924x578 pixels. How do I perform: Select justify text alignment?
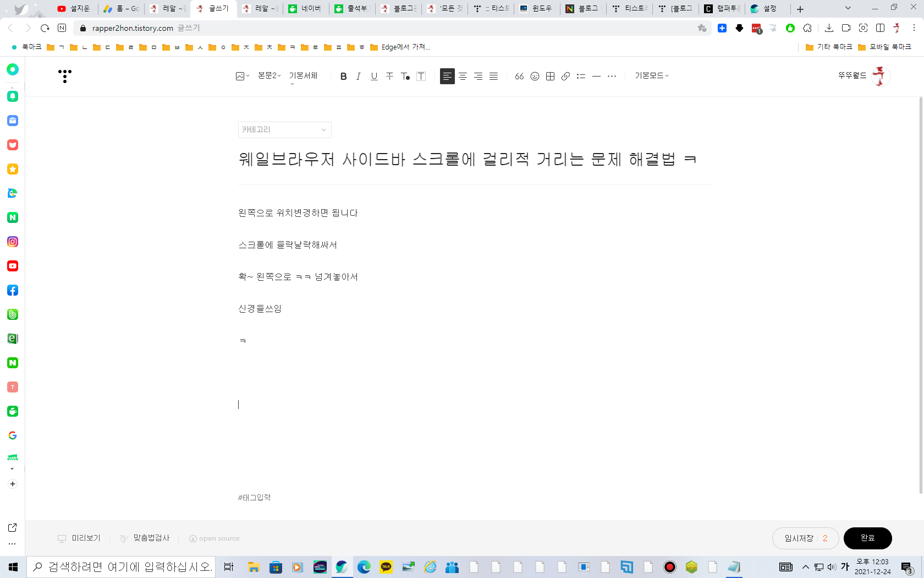494,77
